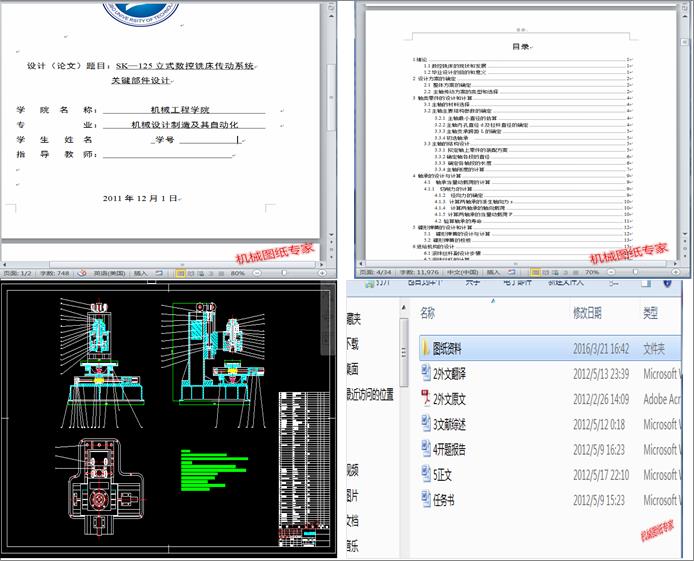Select 桌面 in the Explorer navigation pane
The height and width of the screenshot is (561, 694).
(x=353, y=369)
